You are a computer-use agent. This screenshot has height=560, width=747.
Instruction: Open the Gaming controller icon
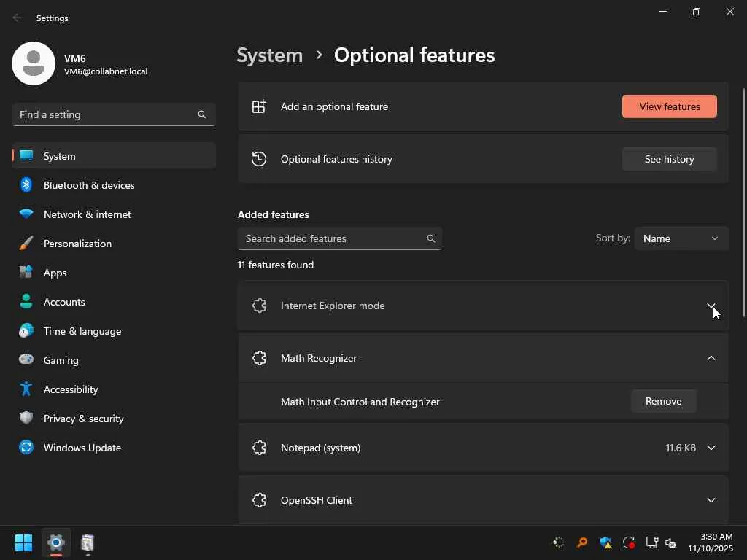pyautogui.click(x=26, y=360)
